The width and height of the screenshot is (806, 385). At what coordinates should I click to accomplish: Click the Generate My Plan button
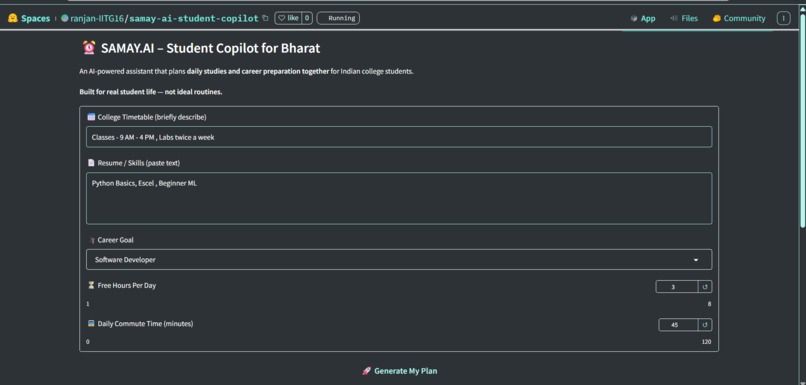click(399, 371)
